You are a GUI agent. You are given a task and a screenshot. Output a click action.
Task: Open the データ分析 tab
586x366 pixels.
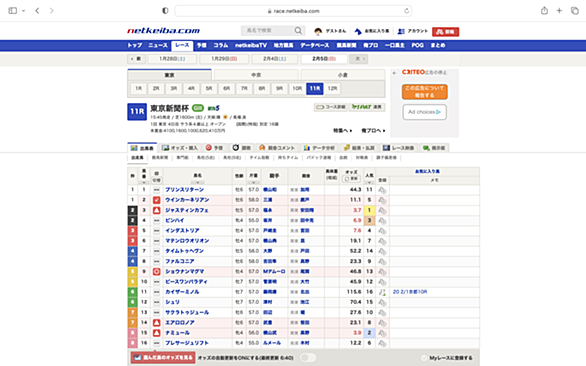point(319,148)
